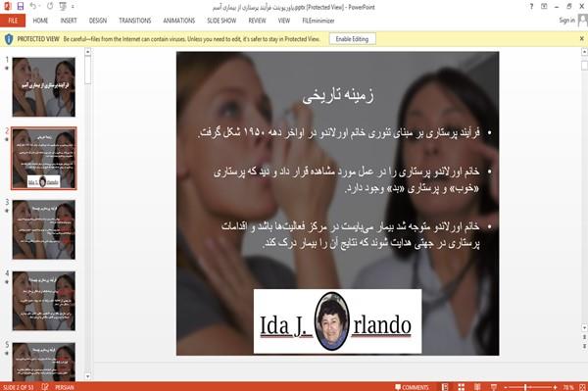Select slide 3 thumbnail
Viewport: 588px width, 391px height.
44,229
